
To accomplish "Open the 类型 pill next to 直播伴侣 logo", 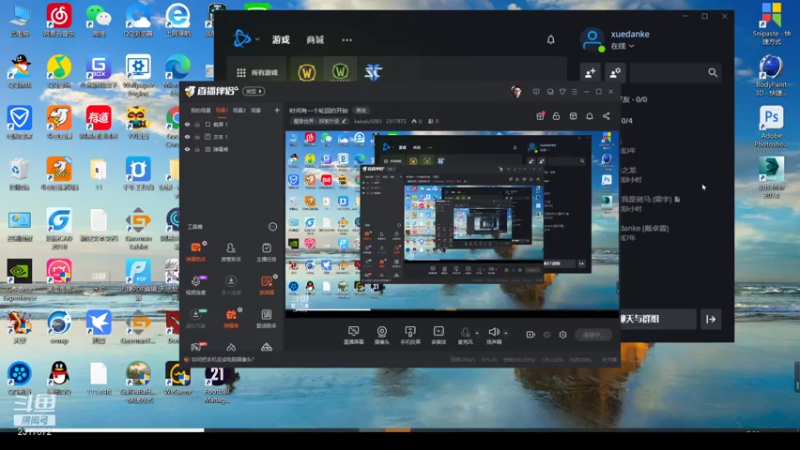I will [254, 91].
